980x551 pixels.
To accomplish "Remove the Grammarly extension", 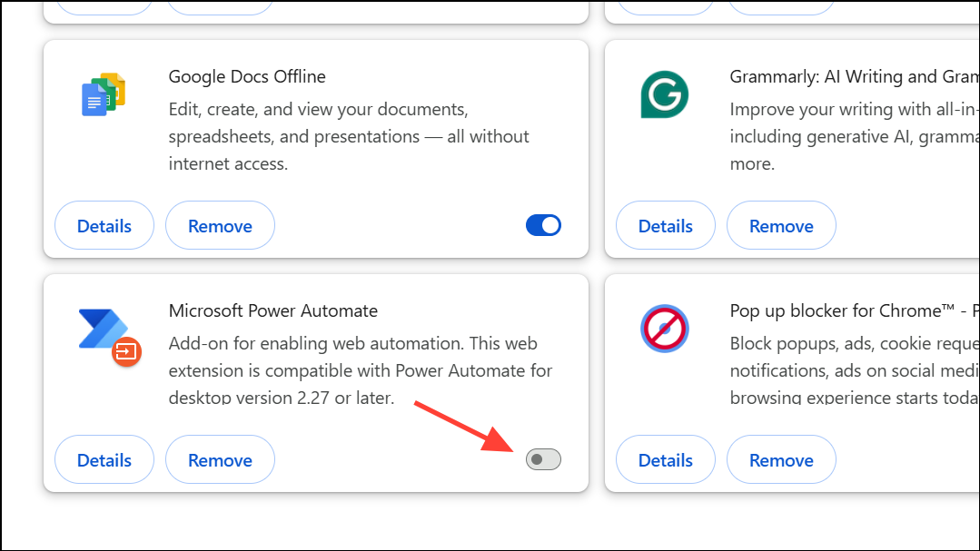I will (x=781, y=224).
